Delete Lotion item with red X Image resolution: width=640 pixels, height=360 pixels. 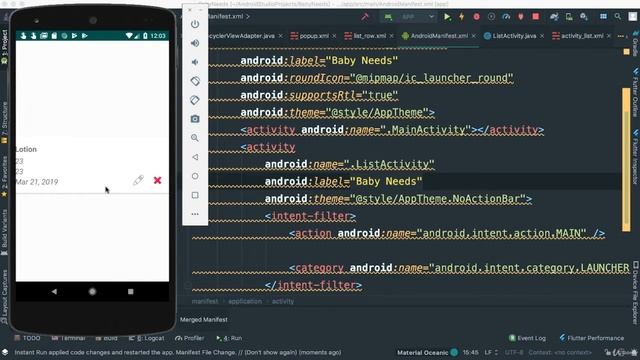point(158,180)
